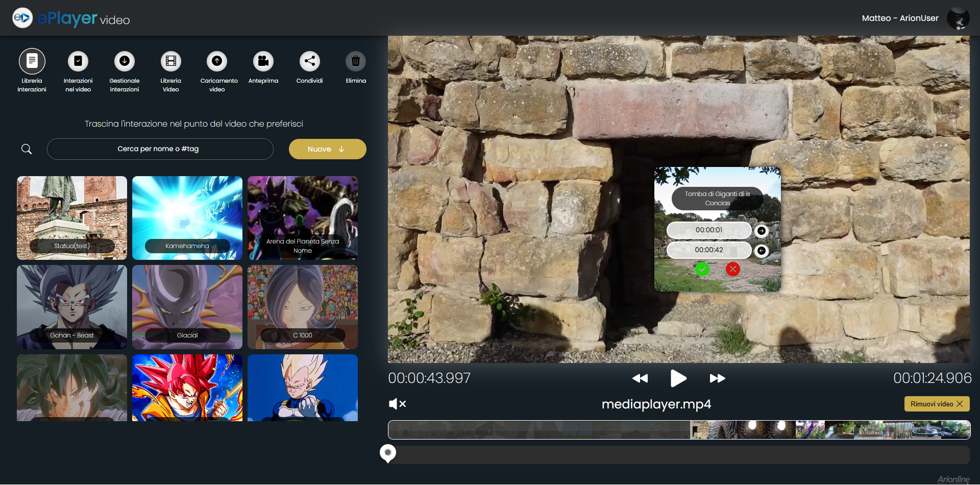
Task: Select the Caricamento video icon
Action: pyautogui.click(x=217, y=60)
